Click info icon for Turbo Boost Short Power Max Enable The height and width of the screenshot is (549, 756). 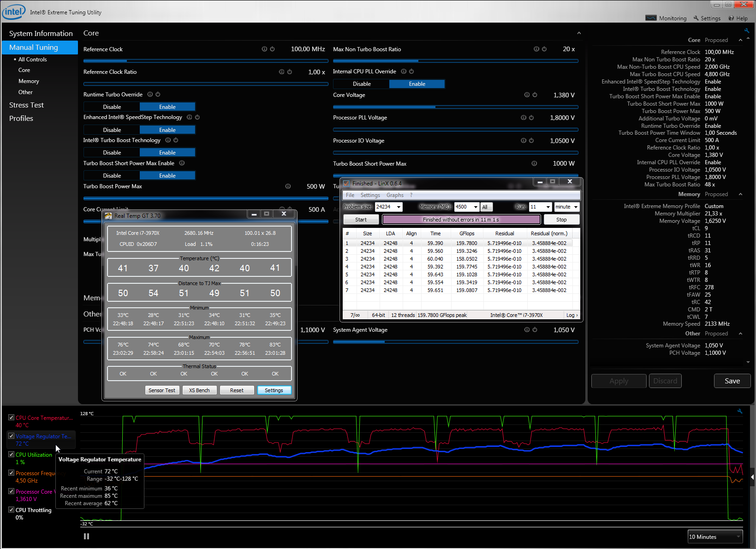point(182,163)
